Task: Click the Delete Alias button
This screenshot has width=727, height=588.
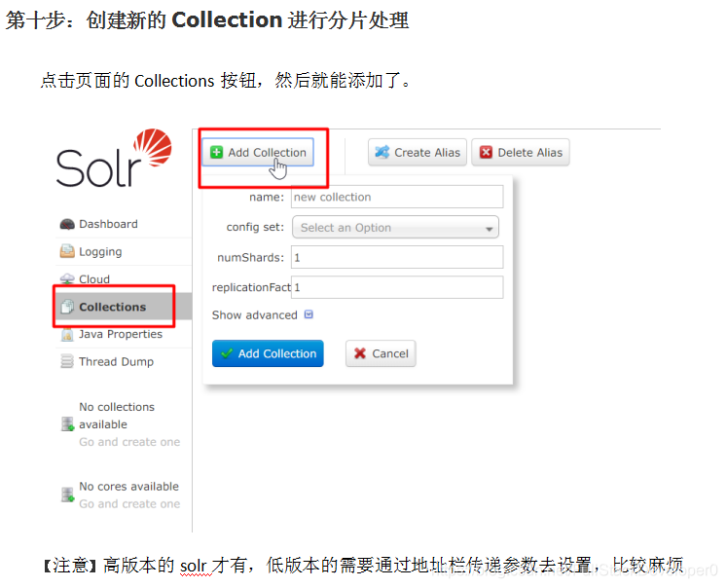Action: point(521,152)
